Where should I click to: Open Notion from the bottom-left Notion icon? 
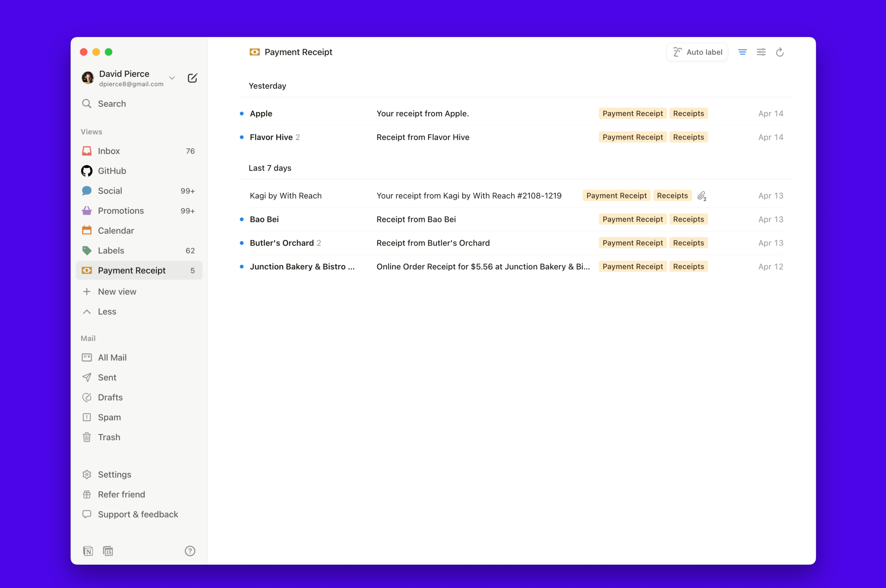click(88, 551)
